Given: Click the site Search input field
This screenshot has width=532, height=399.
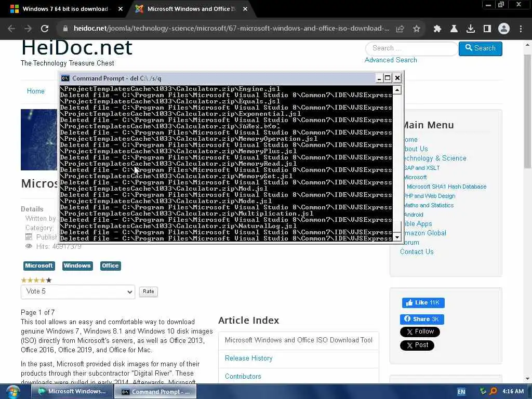Looking at the screenshot, I should [x=411, y=48].
